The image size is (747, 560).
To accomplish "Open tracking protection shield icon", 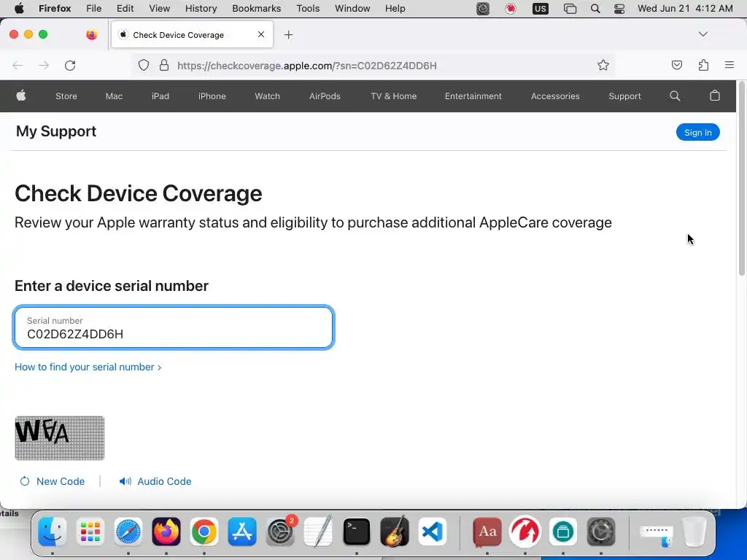I will pyautogui.click(x=144, y=65).
